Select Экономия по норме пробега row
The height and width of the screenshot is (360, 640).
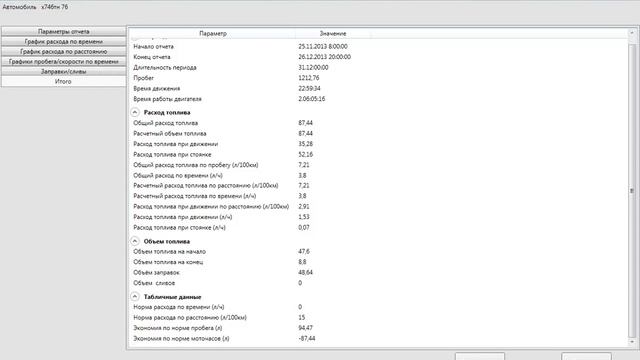[379, 328]
